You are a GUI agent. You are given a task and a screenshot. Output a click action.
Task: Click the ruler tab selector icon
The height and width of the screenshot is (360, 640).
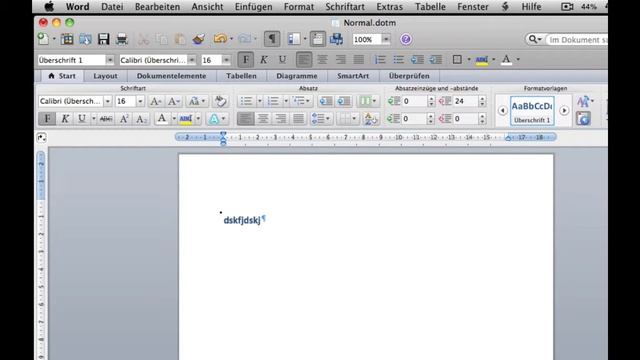pos(41,138)
